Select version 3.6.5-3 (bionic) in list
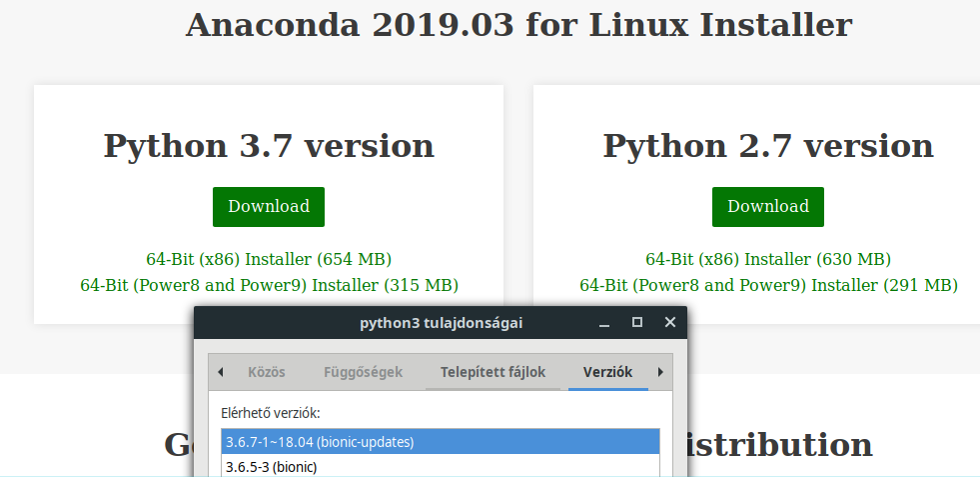Image resolution: width=980 pixels, height=477 pixels. [440, 466]
